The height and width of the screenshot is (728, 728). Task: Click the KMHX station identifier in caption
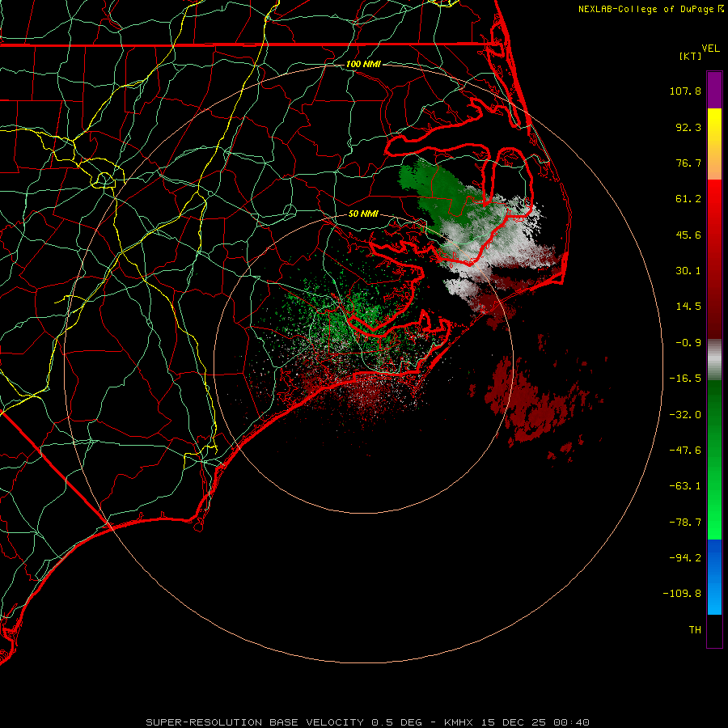coord(458,722)
